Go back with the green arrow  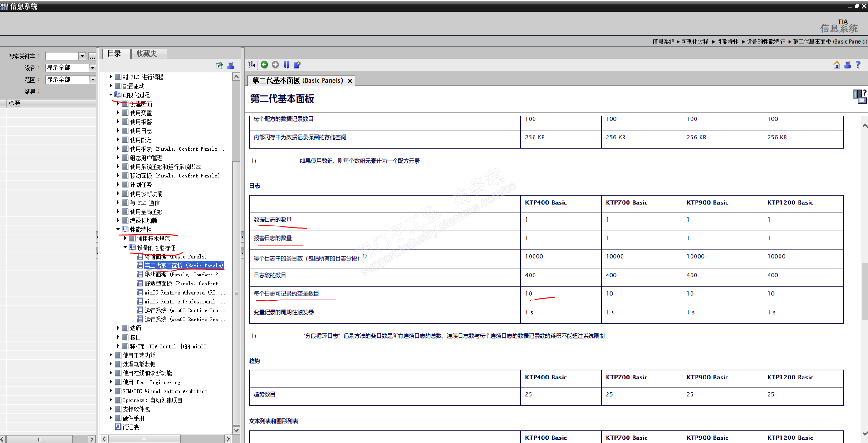click(264, 64)
